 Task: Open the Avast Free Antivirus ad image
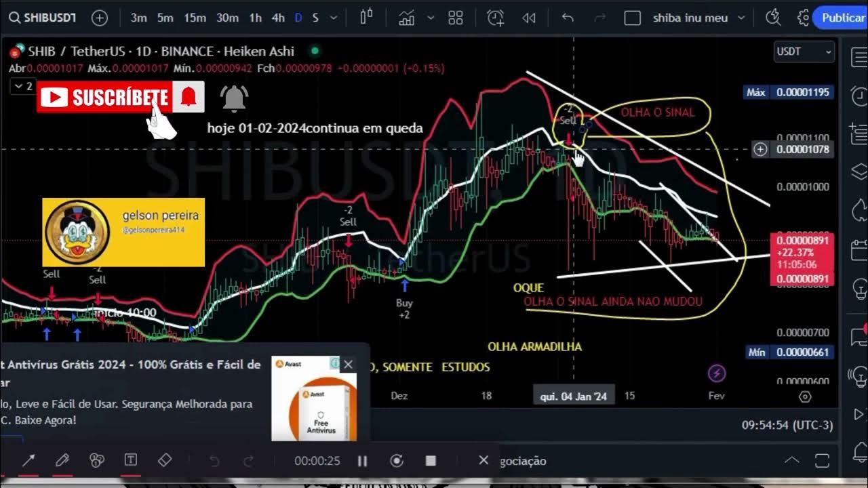[314, 399]
